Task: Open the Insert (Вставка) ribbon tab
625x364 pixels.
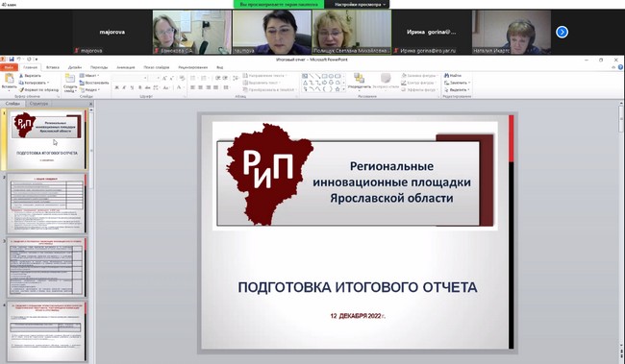Action: click(x=53, y=67)
